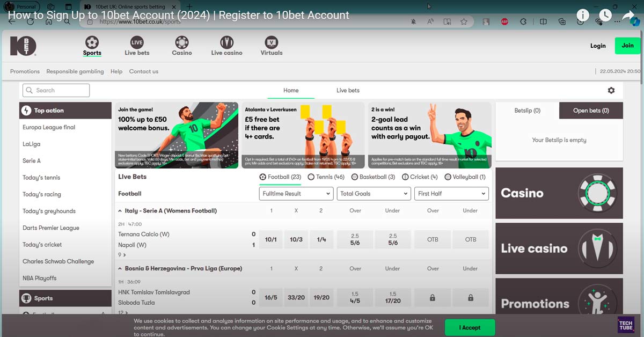Filter live bets by Basketball (3)
Screen dimensions: 644x337
click(x=374, y=177)
